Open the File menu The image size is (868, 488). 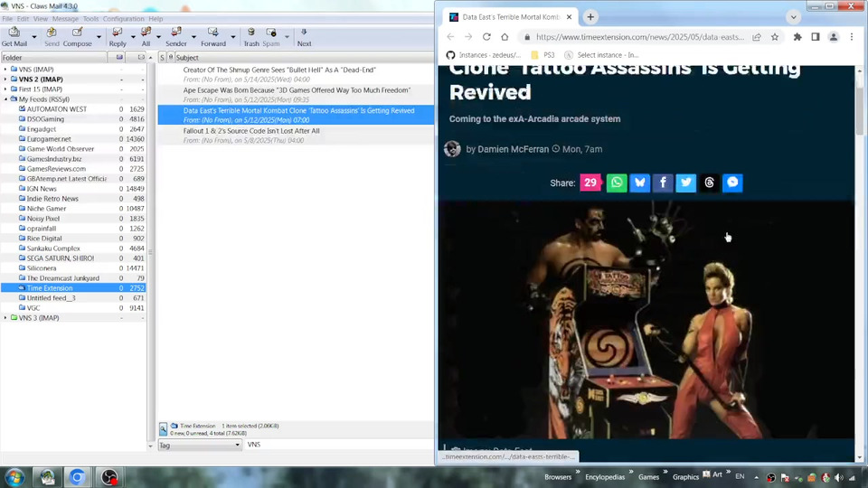pos(7,19)
